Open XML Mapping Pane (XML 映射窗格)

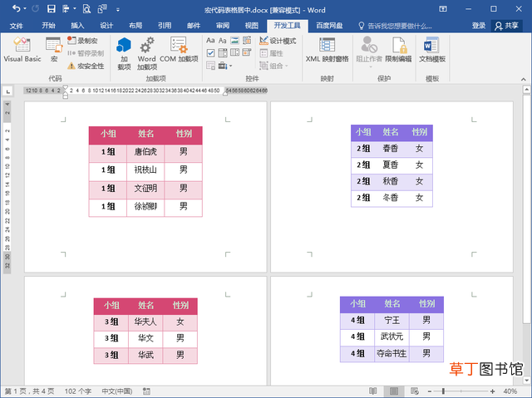coord(327,50)
